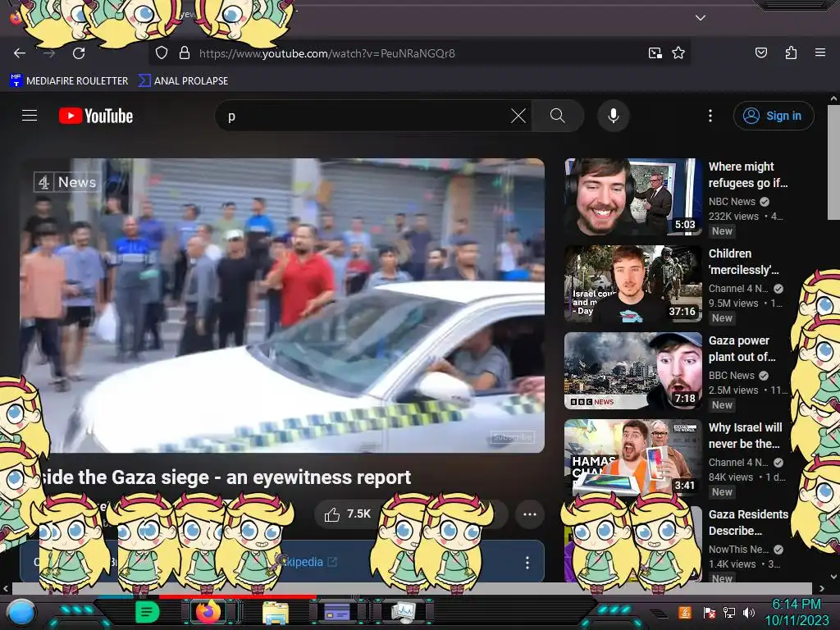This screenshot has width=840, height=630.
Task: Open 'Gaza power plant out of…' title
Action: [742, 349]
